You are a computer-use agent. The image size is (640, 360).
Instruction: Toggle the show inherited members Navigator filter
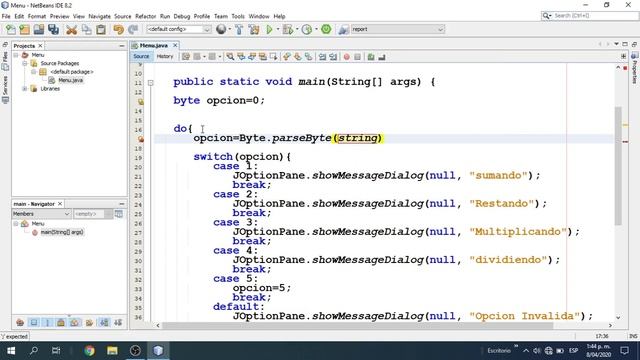pyautogui.click(x=20, y=323)
